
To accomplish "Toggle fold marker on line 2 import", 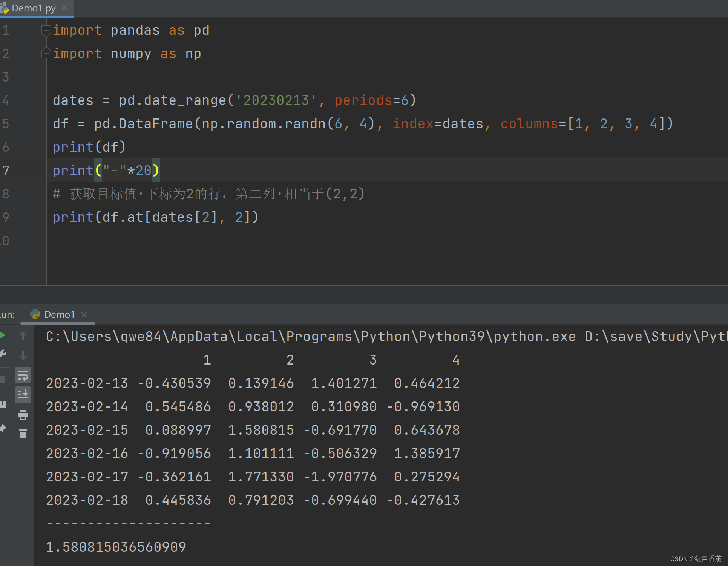I will coord(46,53).
